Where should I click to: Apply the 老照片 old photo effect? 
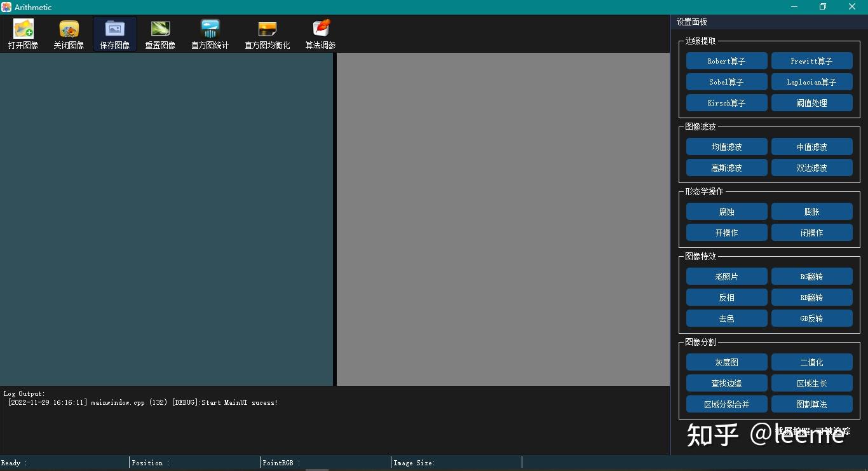(726, 276)
